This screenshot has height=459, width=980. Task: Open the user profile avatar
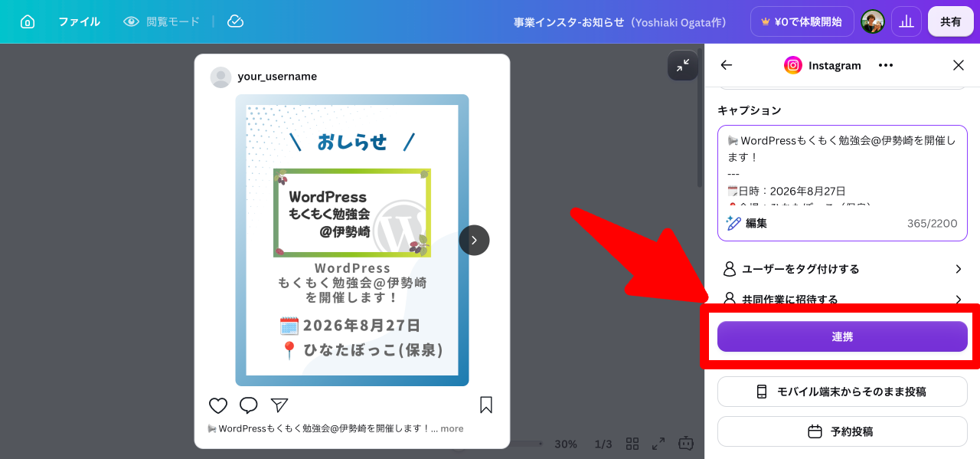[873, 21]
